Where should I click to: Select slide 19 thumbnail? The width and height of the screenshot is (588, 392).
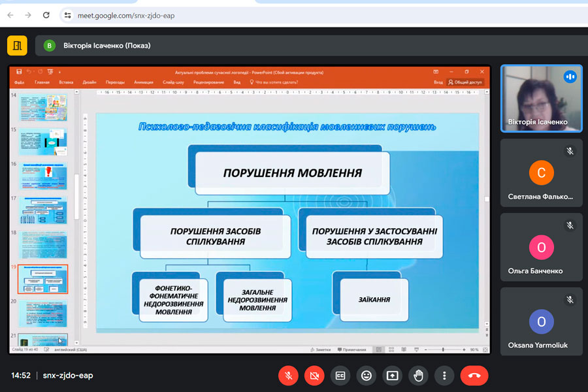pos(43,279)
